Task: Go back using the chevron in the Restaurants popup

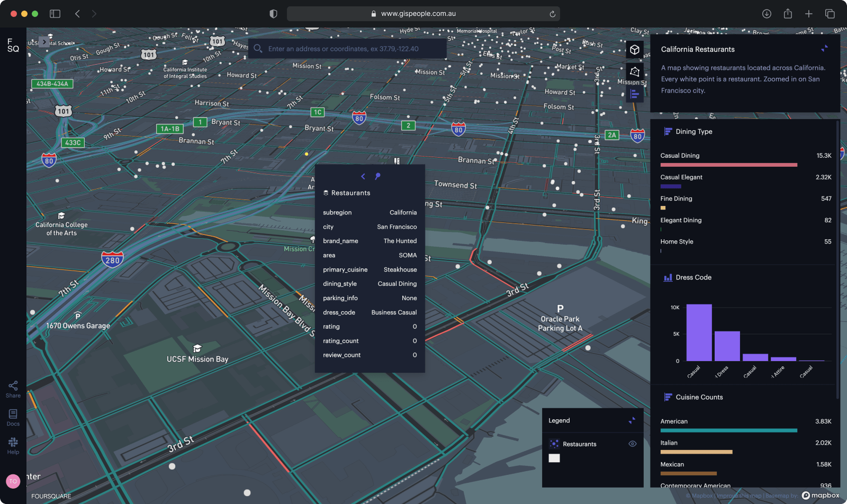Action: pyautogui.click(x=363, y=176)
